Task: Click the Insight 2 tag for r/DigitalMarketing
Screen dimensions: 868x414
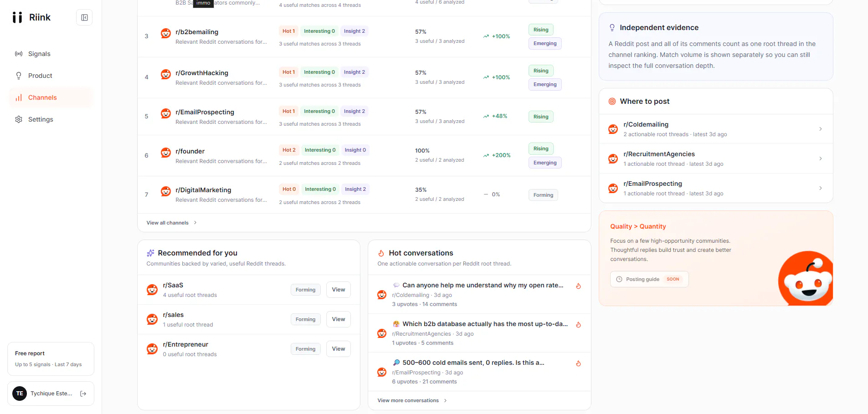Action: (355, 189)
